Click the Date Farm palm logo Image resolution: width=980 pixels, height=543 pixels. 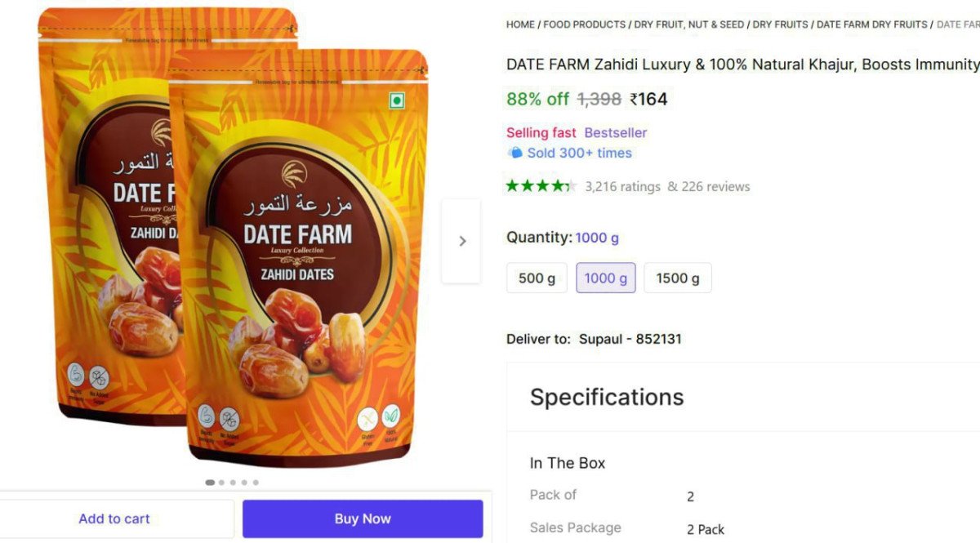292,174
